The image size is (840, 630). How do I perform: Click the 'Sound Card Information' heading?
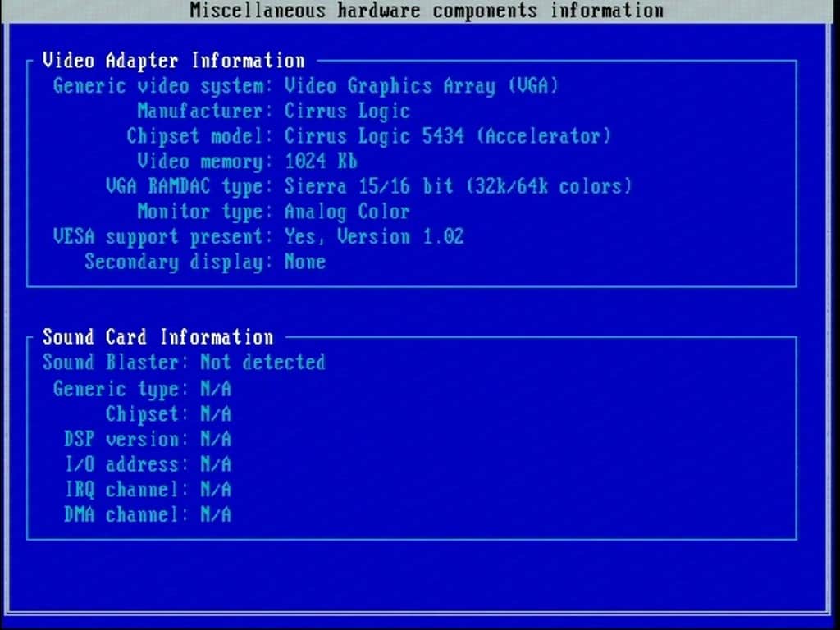pos(158,337)
